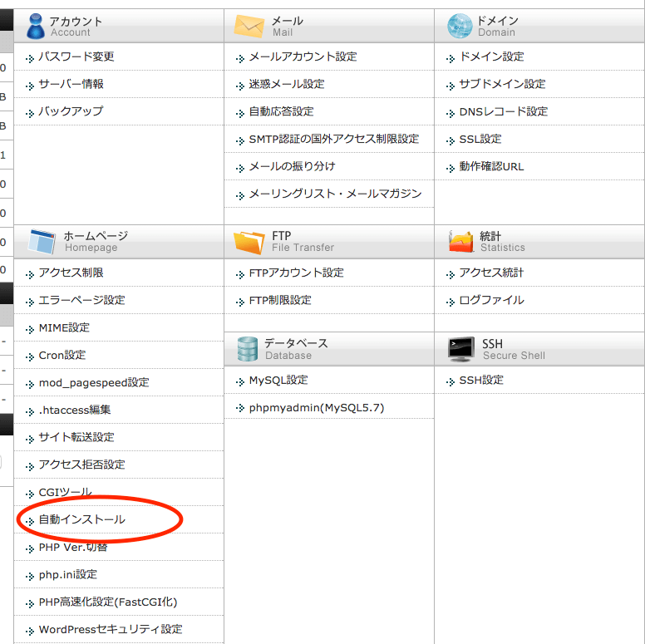Open 自動インストール circled link
645x644 pixels.
(x=81, y=519)
